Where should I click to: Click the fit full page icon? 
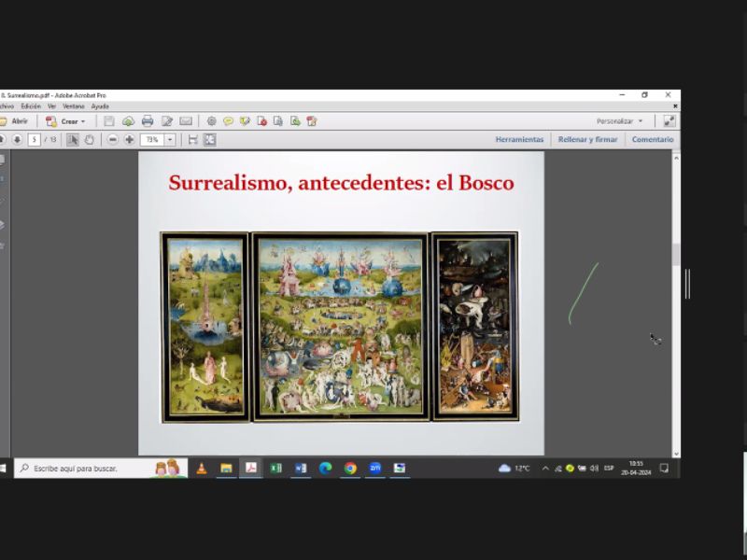[x=209, y=139]
